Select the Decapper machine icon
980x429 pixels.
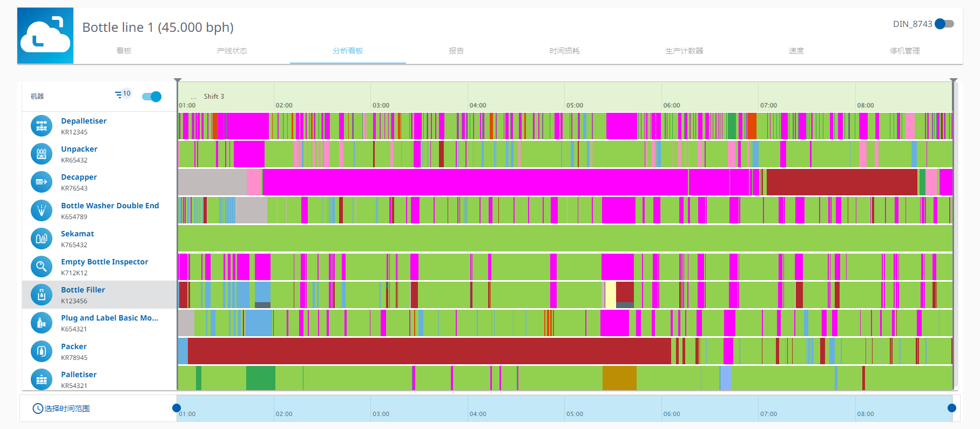[42, 182]
